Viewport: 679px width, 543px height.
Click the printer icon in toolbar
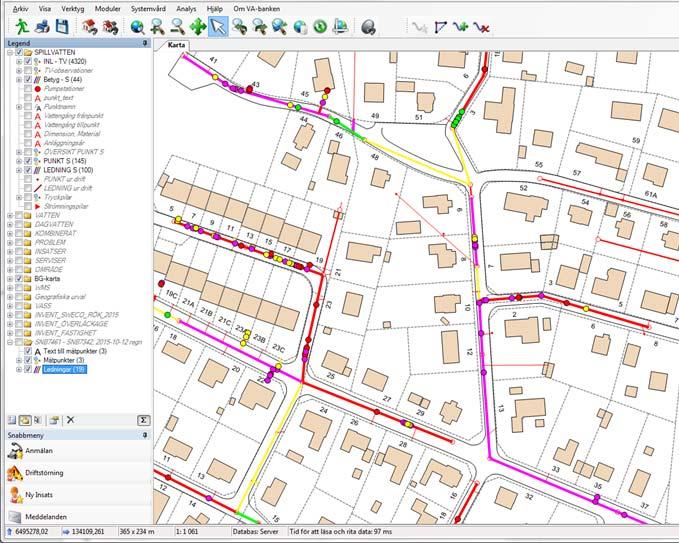(x=42, y=27)
